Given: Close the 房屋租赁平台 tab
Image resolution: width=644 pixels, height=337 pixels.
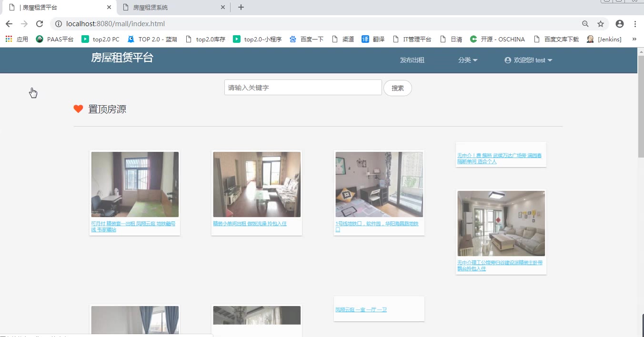Looking at the screenshot, I should 109,7.
